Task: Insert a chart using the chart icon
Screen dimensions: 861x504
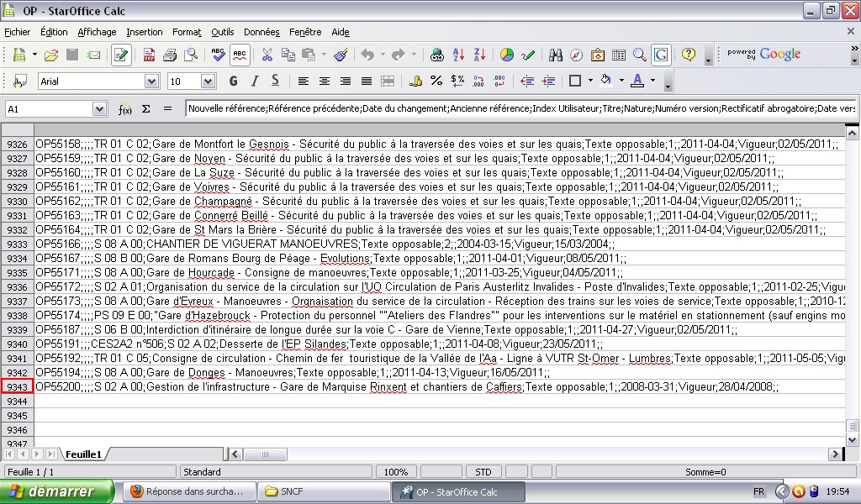Action: pos(507,55)
